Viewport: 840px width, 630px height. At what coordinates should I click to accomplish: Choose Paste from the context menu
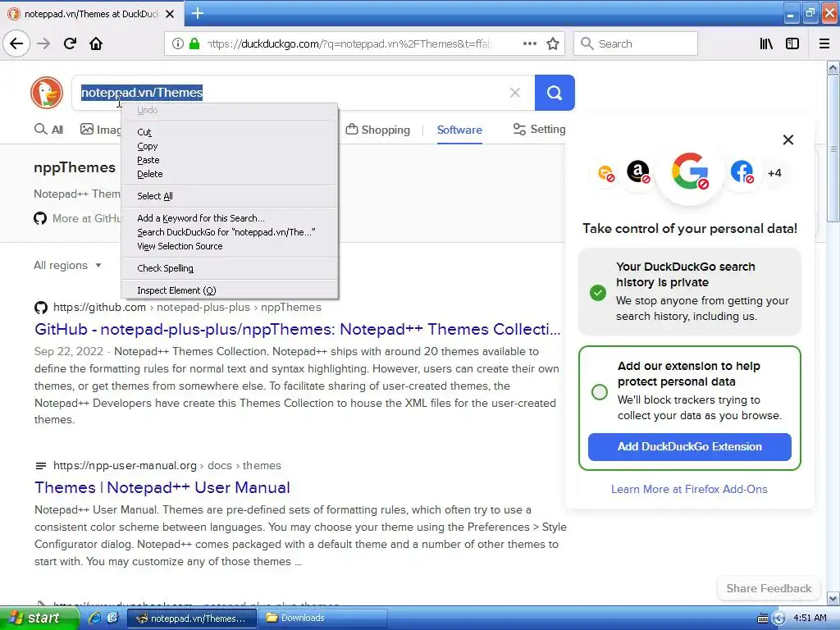230,160
